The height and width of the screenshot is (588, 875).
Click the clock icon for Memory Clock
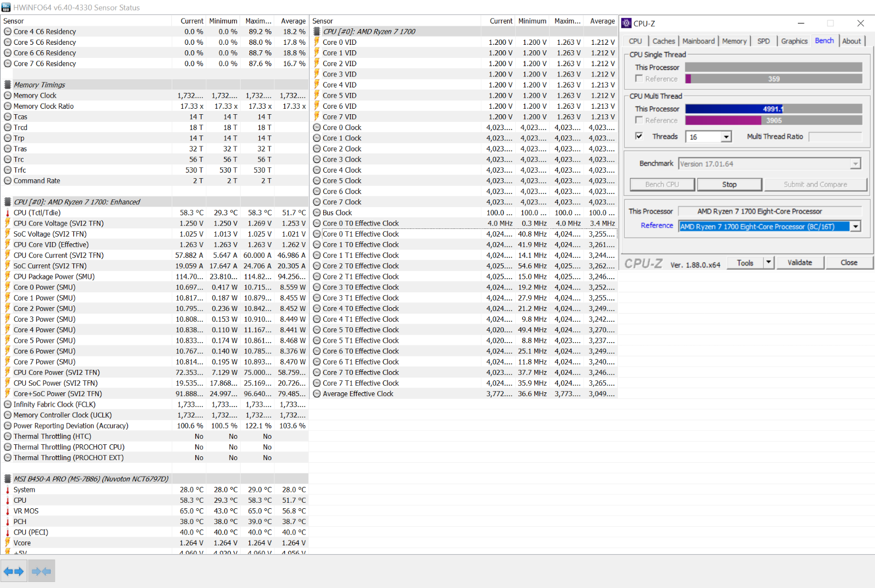[8, 96]
